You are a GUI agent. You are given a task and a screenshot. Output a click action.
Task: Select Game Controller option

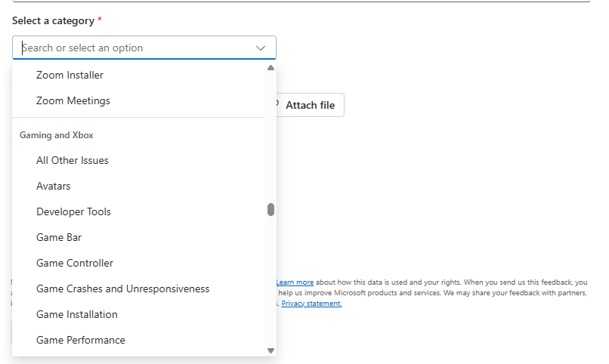(x=139, y=263)
